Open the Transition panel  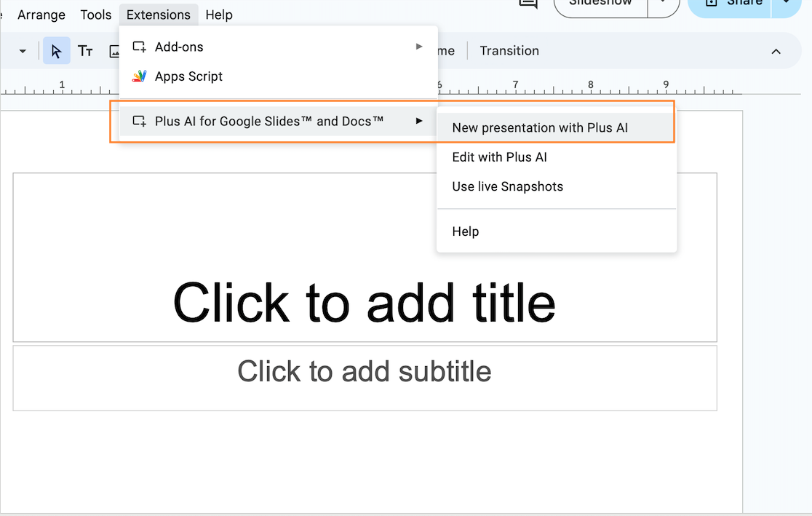coord(509,51)
